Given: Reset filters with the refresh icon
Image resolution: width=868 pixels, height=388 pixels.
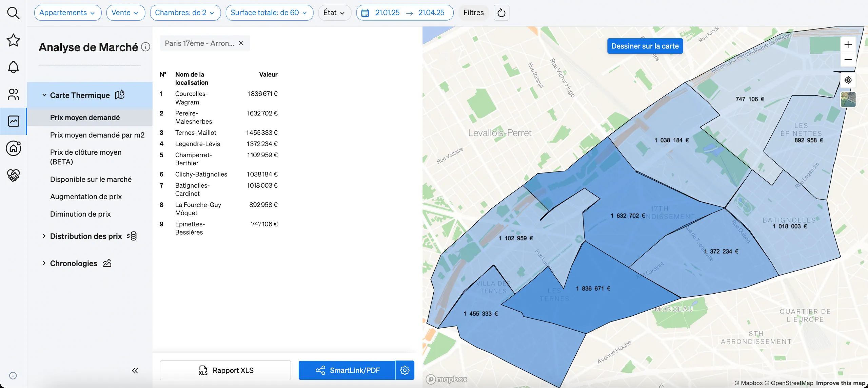Looking at the screenshot, I should tap(501, 13).
